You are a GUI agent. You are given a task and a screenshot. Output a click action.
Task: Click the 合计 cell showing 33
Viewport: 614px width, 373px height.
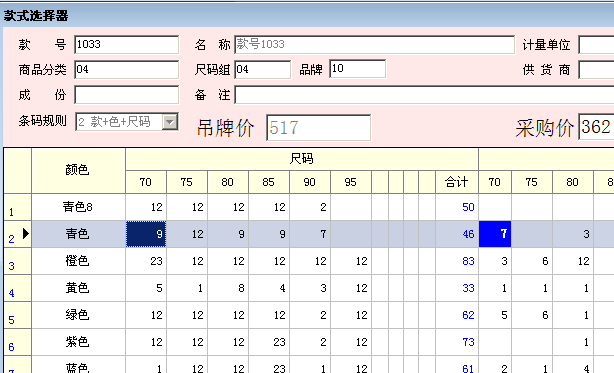tap(457, 288)
